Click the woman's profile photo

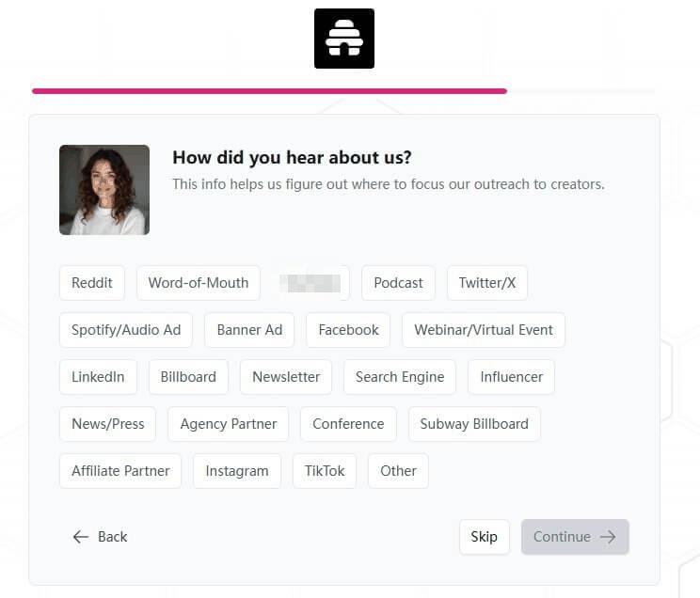click(x=104, y=190)
